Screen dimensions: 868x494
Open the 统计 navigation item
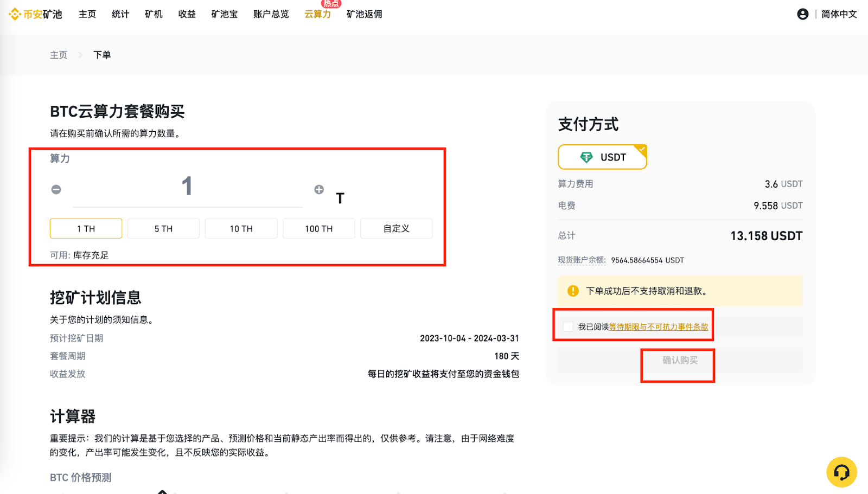click(120, 14)
